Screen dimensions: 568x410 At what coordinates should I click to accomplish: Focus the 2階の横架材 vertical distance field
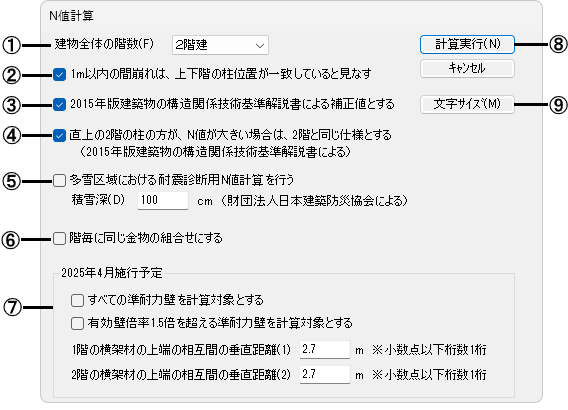[325, 374]
